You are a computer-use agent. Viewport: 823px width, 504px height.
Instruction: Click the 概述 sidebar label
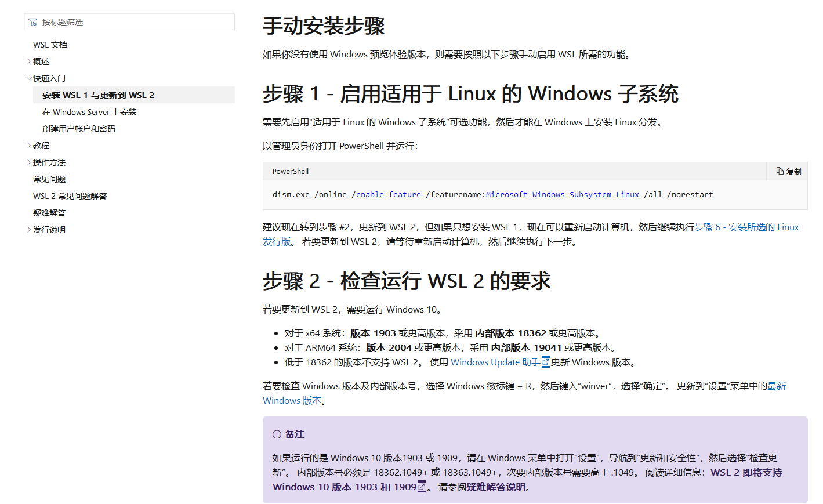(41, 61)
